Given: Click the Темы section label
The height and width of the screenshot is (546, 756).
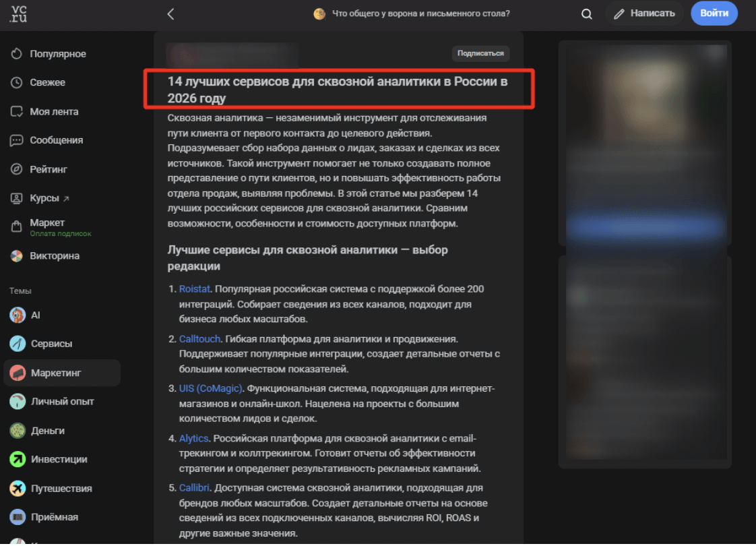Looking at the screenshot, I should click(20, 291).
